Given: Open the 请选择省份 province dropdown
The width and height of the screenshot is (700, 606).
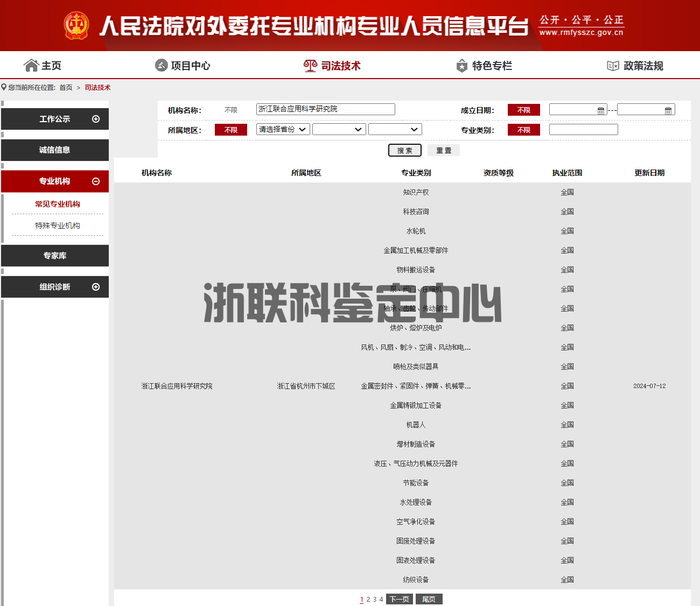Looking at the screenshot, I should [x=283, y=129].
